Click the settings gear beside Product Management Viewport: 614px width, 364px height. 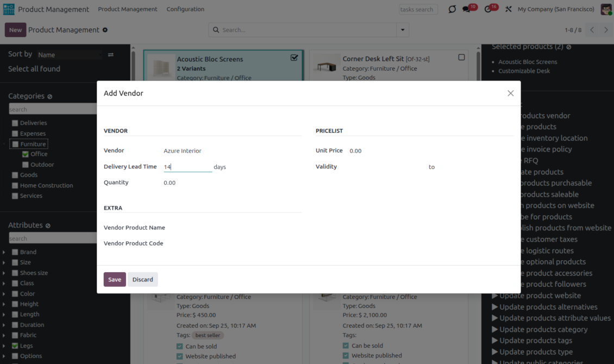(x=105, y=30)
